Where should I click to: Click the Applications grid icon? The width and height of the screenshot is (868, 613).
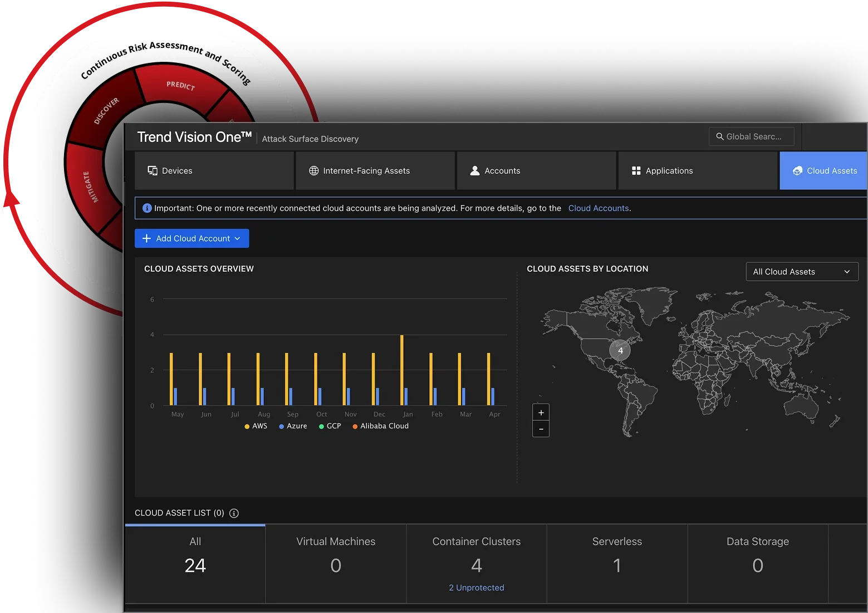pos(636,171)
